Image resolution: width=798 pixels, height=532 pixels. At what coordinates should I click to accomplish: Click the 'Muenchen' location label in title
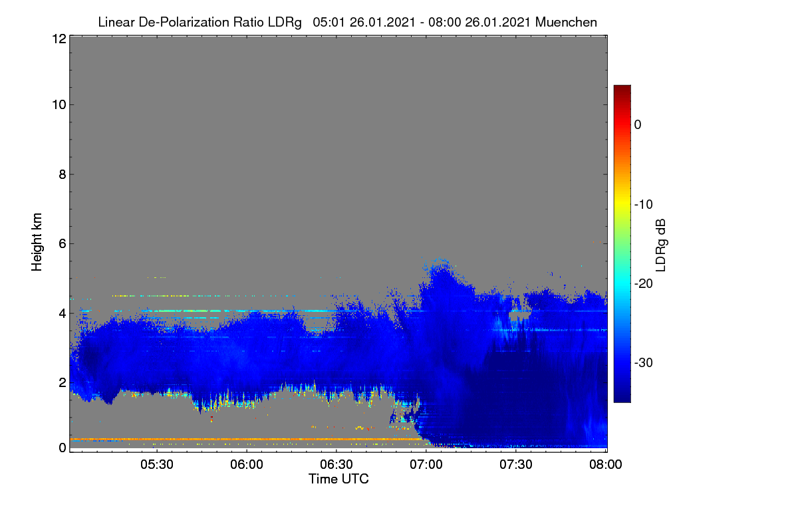[566, 22]
